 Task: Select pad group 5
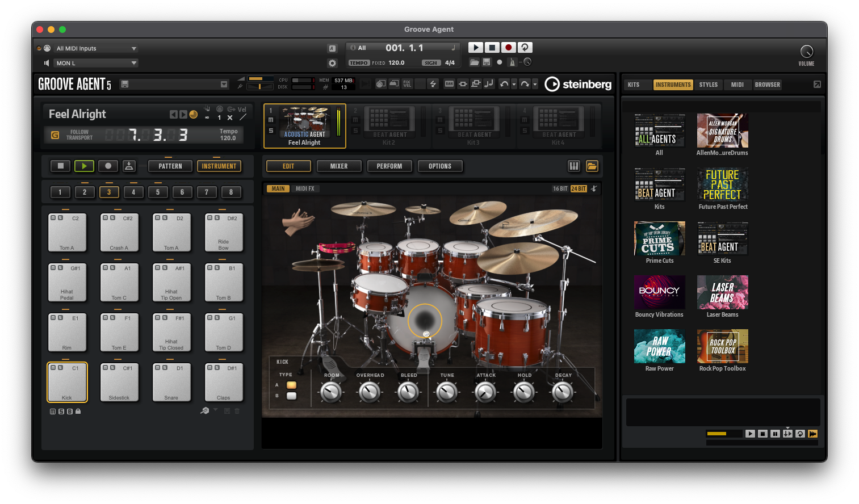coord(158,192)
